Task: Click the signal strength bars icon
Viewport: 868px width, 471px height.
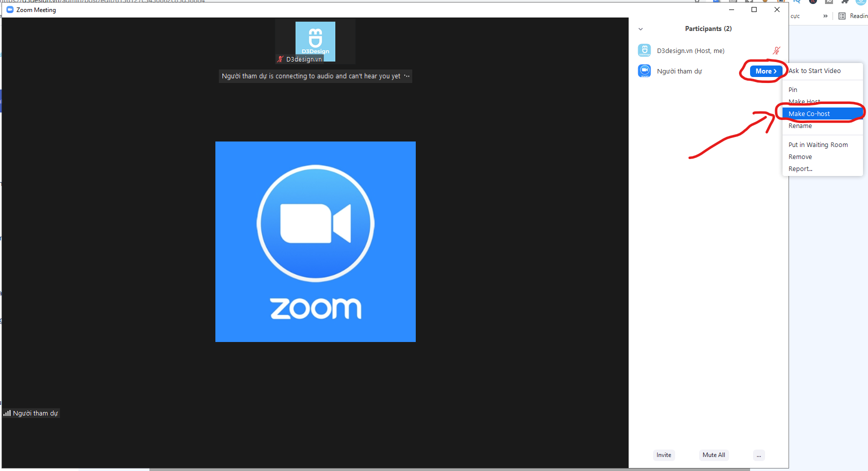Action: pos(7,413)
